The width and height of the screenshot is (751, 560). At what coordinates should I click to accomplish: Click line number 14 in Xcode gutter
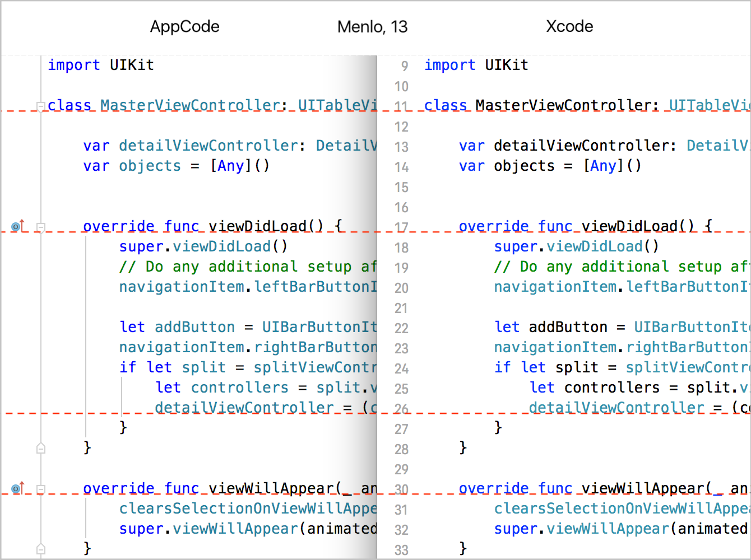(x=401, y=167)
